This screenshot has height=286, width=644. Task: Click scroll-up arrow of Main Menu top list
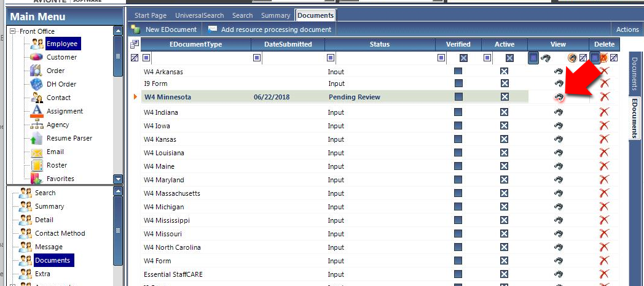pos(118,31)
